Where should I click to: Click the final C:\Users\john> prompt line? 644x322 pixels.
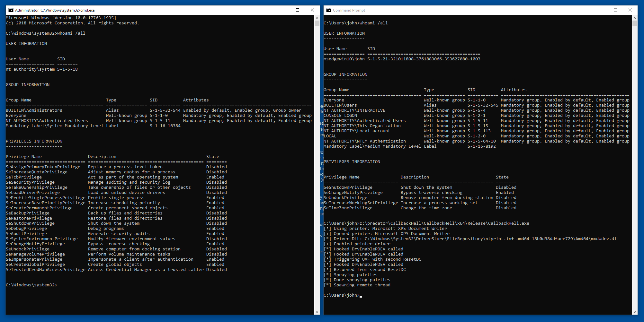341,295
